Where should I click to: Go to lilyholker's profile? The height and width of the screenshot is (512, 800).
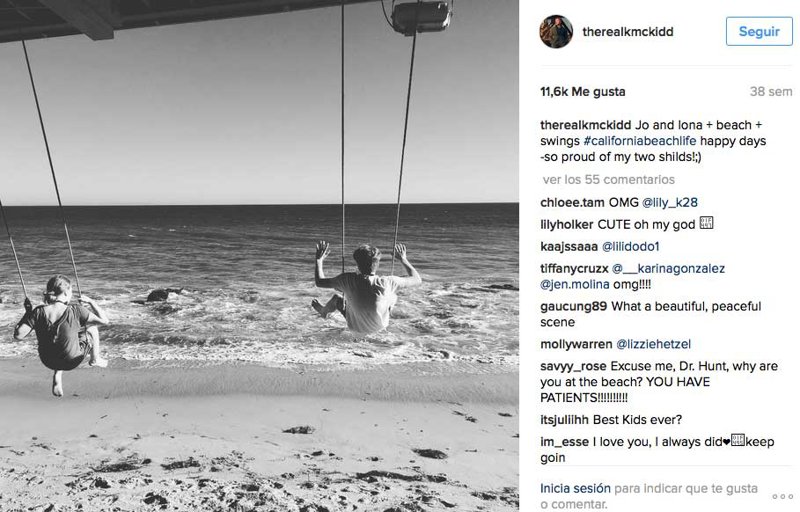pos(567,224)
